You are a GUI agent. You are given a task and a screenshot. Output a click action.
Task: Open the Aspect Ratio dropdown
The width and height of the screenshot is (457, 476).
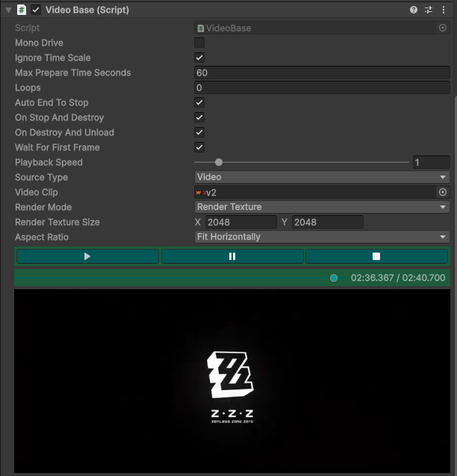click(322, 237)
